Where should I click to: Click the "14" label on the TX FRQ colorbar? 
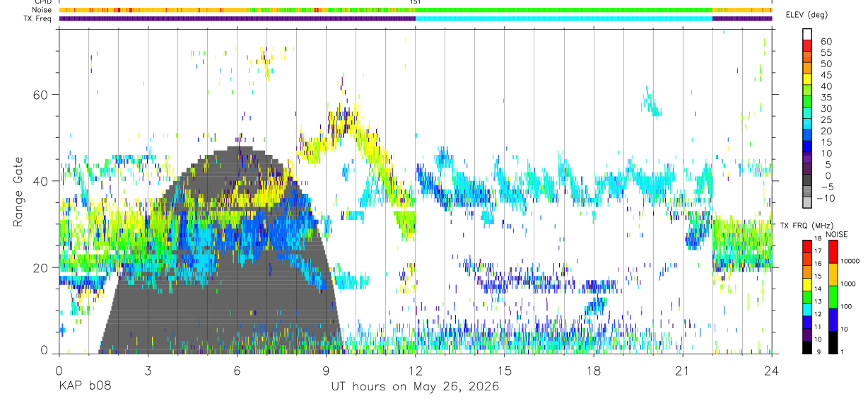tap(818, 289)
